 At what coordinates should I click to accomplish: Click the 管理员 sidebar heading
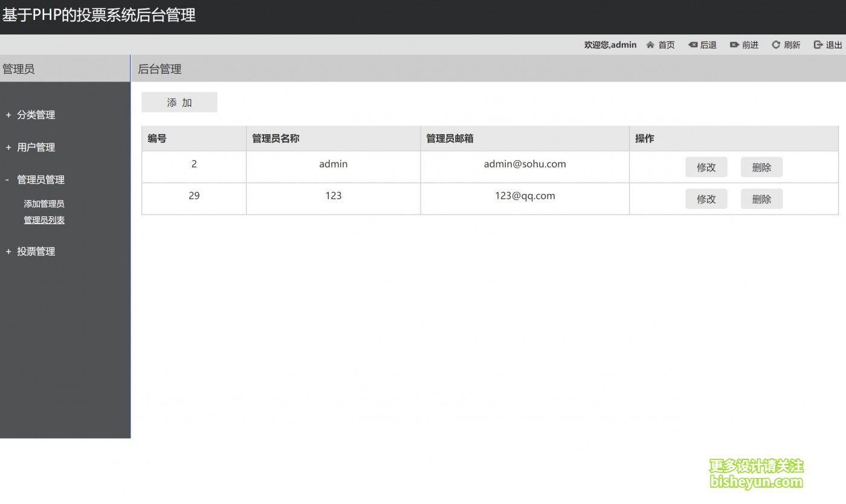(18, 69)
